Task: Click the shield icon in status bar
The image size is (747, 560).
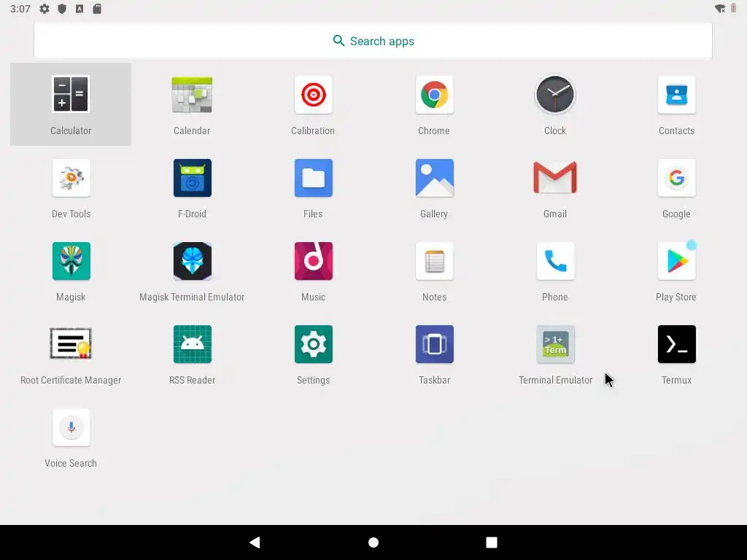Action: 62,9
